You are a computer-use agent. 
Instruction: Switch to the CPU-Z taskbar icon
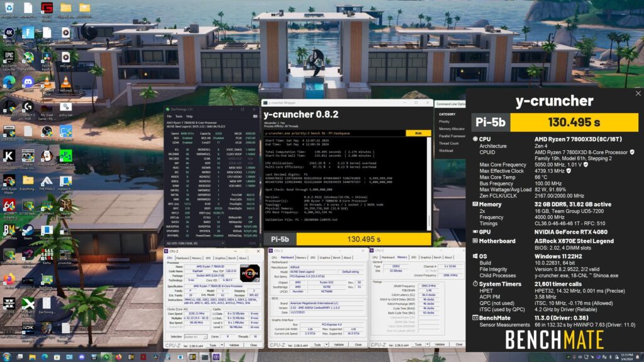pyautogui.click(x=216, y=357)
